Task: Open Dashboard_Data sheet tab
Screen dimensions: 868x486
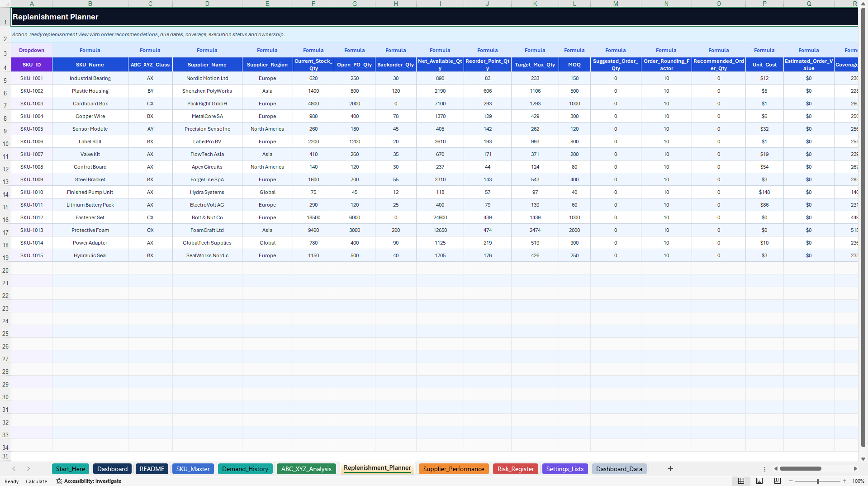Action: click(x=619, y=469)
